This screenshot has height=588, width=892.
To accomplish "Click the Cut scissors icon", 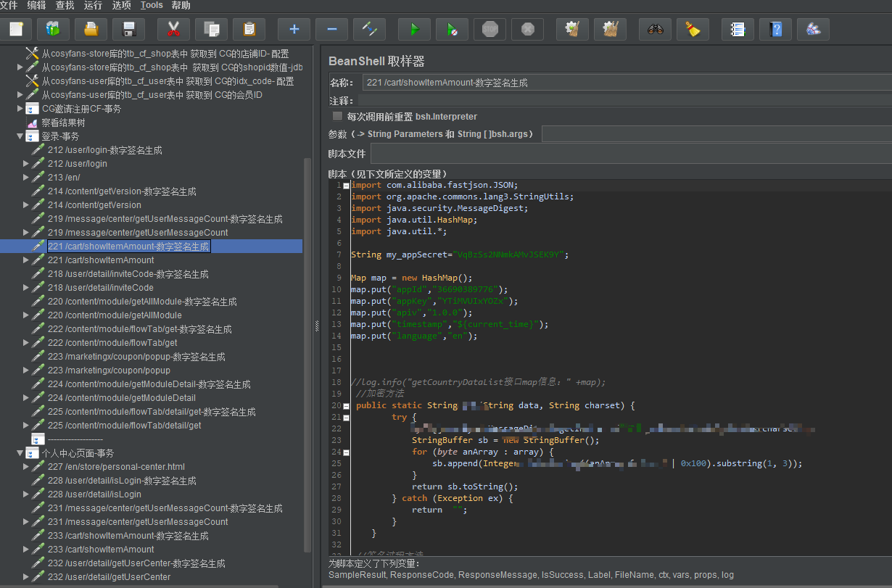I will coord(173,29).
